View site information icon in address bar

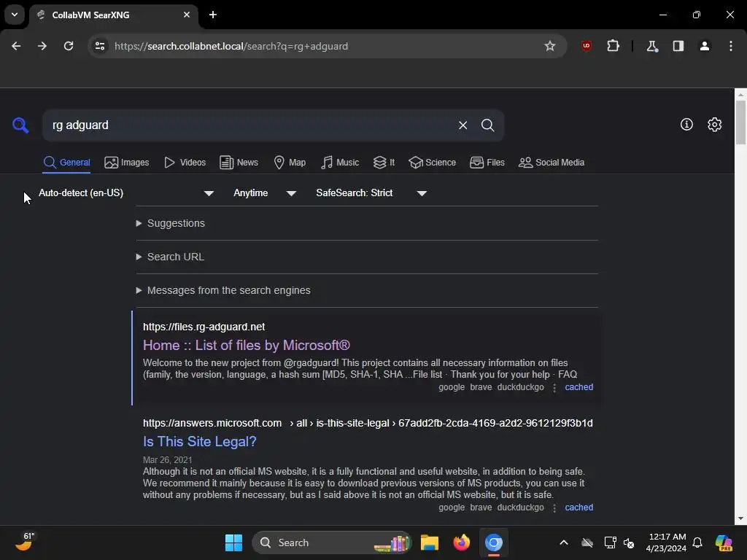[x=100, y=46]
